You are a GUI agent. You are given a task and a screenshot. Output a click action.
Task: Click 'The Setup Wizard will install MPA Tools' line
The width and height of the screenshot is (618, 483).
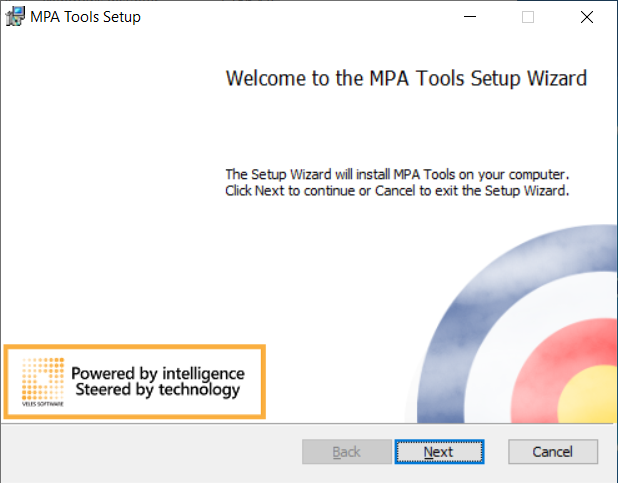[397, 174]
